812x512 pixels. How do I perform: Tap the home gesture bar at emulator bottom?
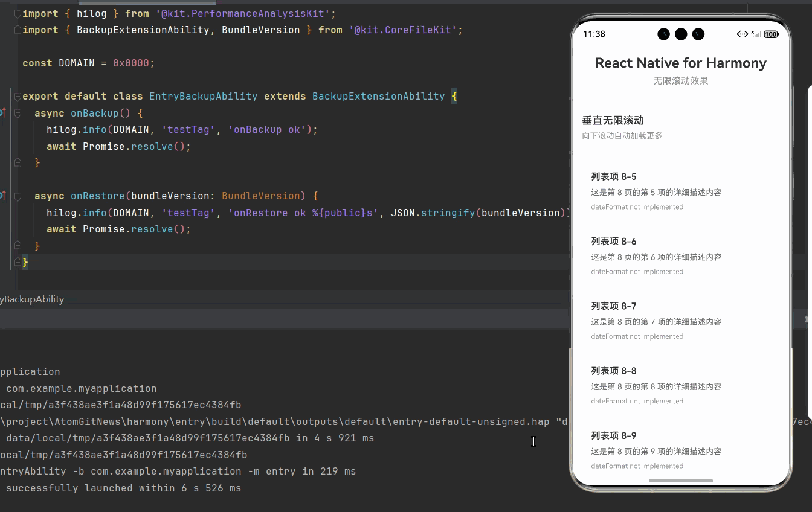pos(681,481)
